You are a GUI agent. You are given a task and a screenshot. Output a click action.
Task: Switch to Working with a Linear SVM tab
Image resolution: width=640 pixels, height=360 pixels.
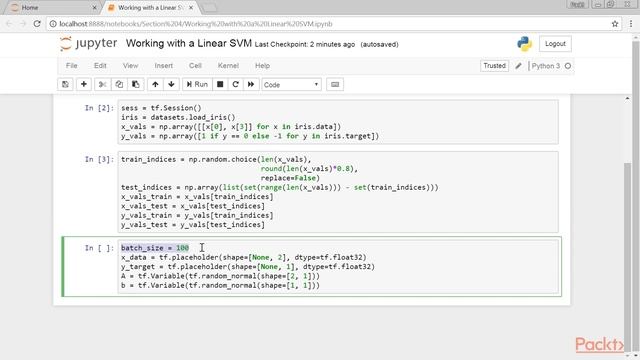pos(149,7)
